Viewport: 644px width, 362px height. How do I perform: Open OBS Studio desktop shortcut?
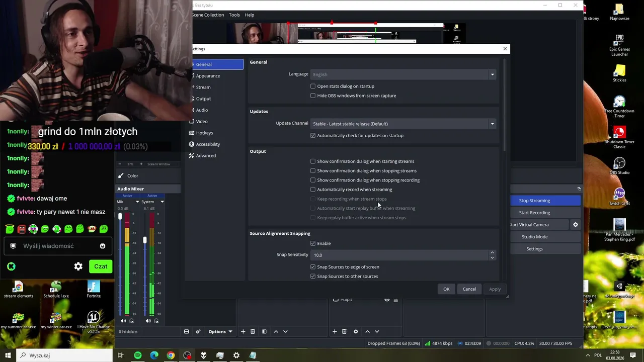pyautogui.click(x=619, y=166)
